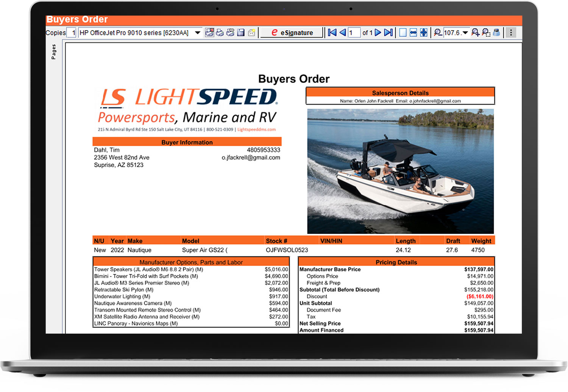Click the LINC Panoray Navionics Maps line
The height and width of the screenshot is (392, 568).
[191, 323]
